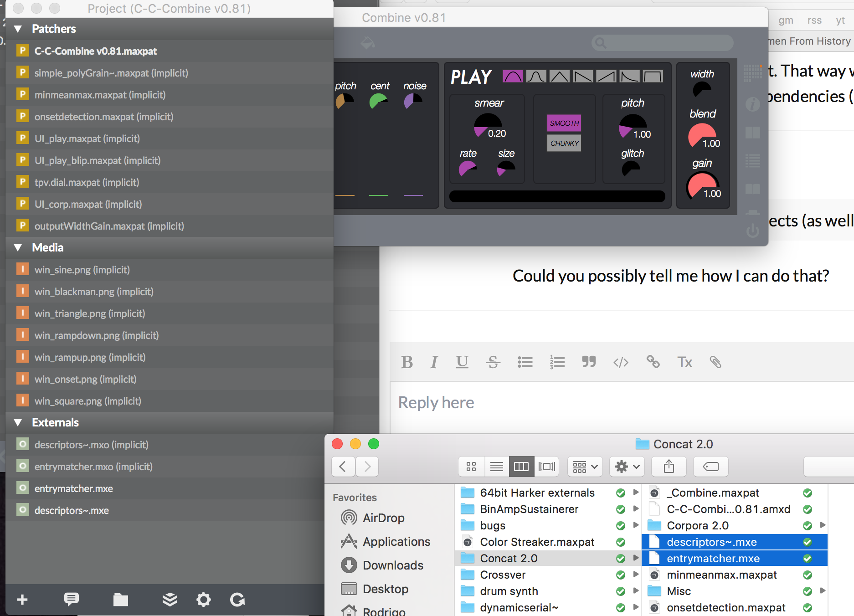This screenshot has height=616, width=854.
Task: Select the sine window shape icon
Action: click(x=513, y=76)
